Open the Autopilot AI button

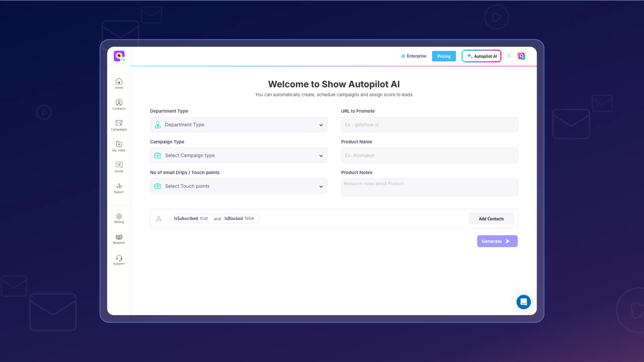pyautogui.click(x=481, y=56)
